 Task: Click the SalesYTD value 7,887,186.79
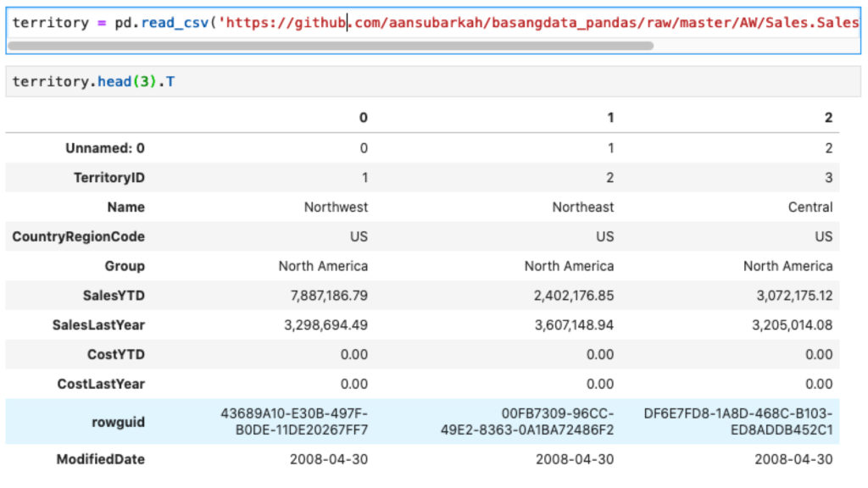[x=330, y=296]
